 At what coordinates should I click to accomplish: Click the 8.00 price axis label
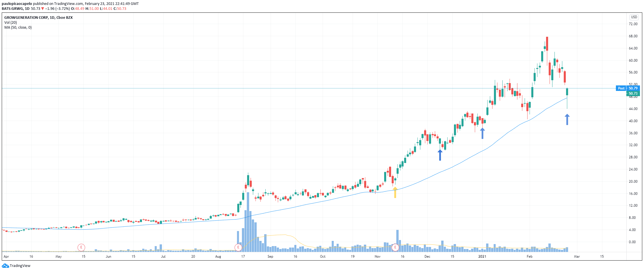coord(632,218)
